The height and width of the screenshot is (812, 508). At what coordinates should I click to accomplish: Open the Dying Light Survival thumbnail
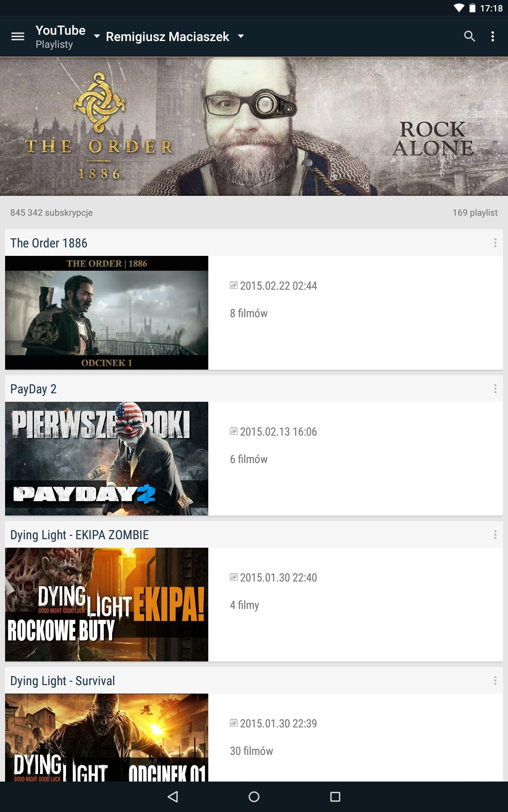coord(107,738)
